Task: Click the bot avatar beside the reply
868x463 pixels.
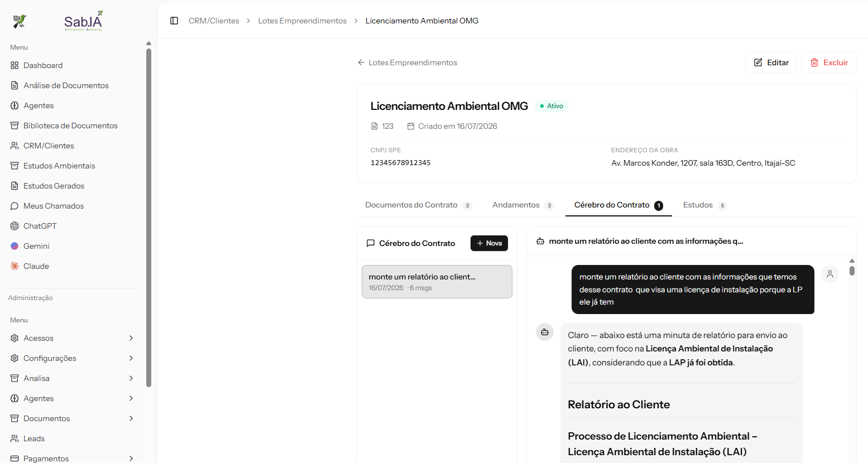Action: [x=545, y=332]
